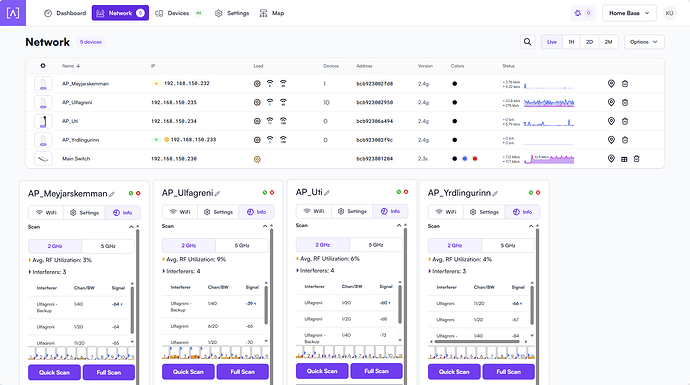Run Quick Scan on AP_Uti

click(x=322, y=371)
